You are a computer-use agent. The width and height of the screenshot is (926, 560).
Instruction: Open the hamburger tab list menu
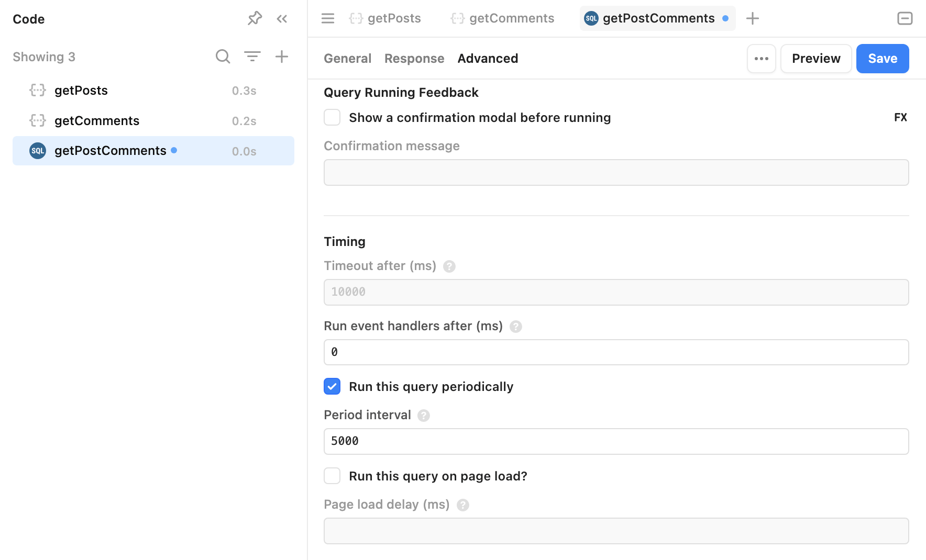[328, 18]
